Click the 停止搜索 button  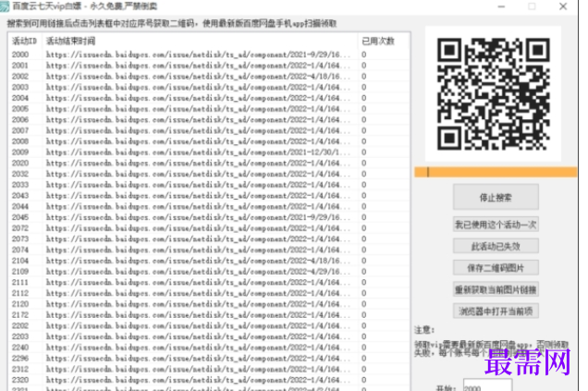tap(496, 197)
